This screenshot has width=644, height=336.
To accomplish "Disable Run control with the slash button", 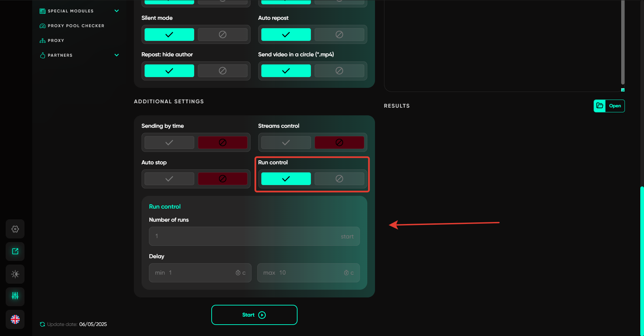I will 339,179.
